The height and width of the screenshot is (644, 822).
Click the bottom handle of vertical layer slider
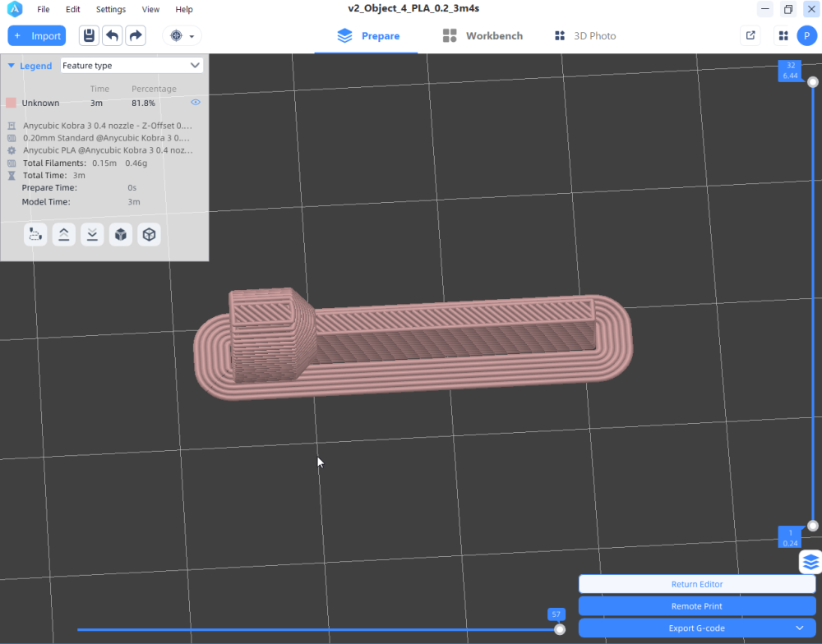click(x=813, y=526)
